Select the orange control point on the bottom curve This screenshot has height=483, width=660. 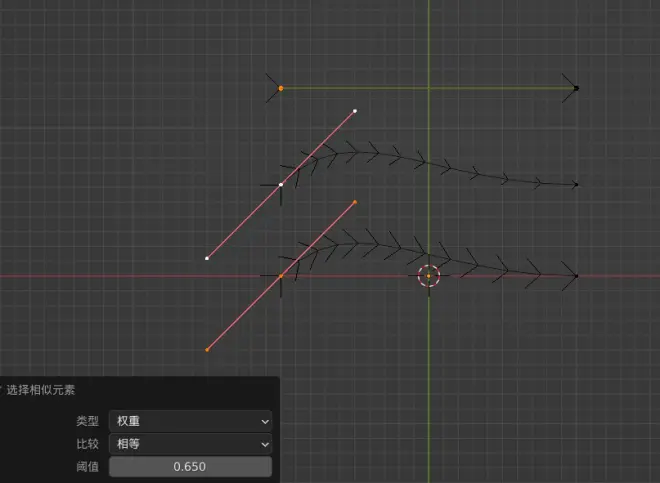click(x=281, y=276)
